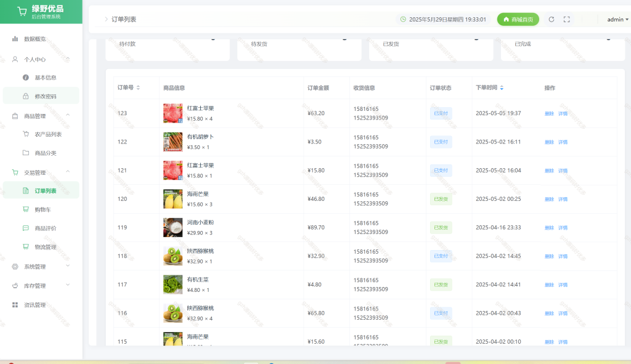The width and height of the screenshot is (631, 364).
Task: Click 详情 link for order 123
Action: [x=563, y=114]
